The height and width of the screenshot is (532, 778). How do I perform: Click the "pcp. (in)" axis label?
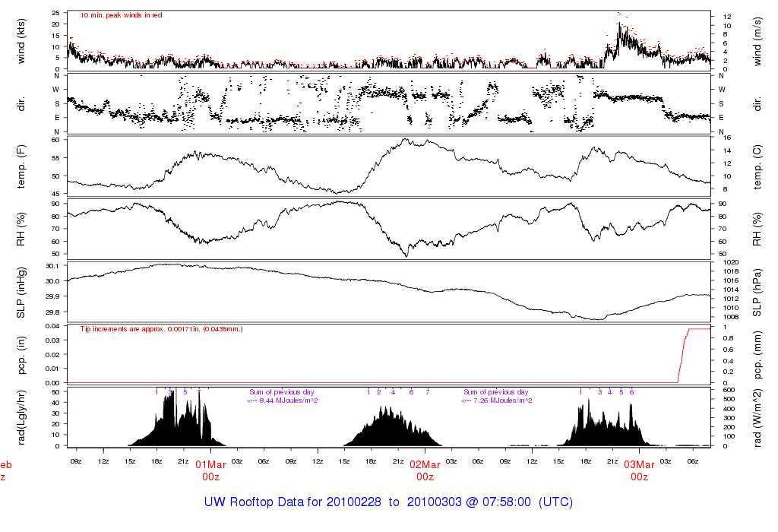pos(21,355)
